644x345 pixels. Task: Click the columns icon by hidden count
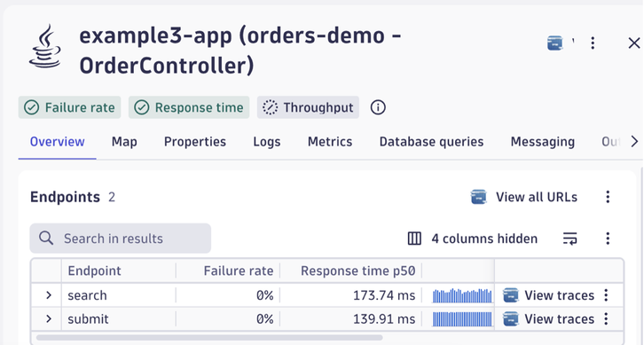(414, 239)
